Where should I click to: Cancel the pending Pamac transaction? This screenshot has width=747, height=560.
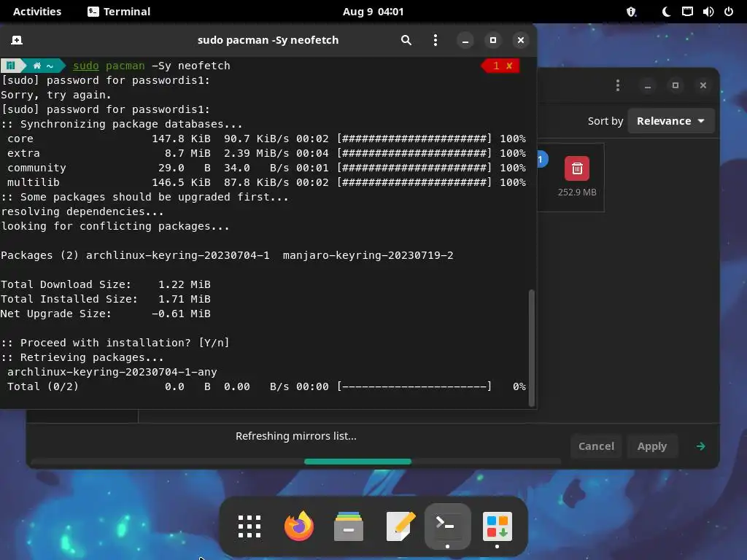pyautogui.click(x=596, y=446)
